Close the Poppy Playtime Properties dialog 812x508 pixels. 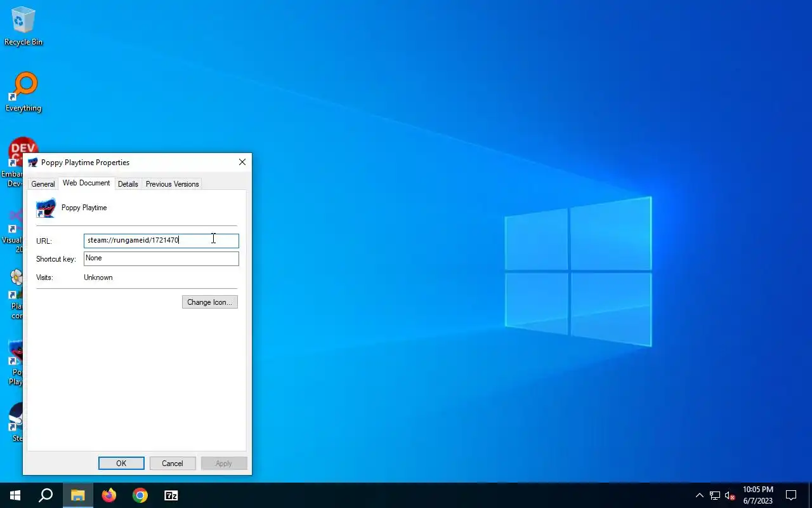click(x=242, y=163)
